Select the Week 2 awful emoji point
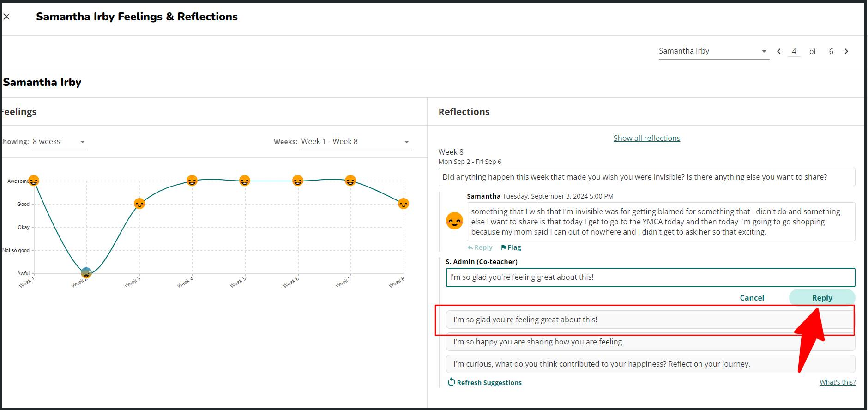The height and width of the screenshot is (410, 868). (86, 273)
